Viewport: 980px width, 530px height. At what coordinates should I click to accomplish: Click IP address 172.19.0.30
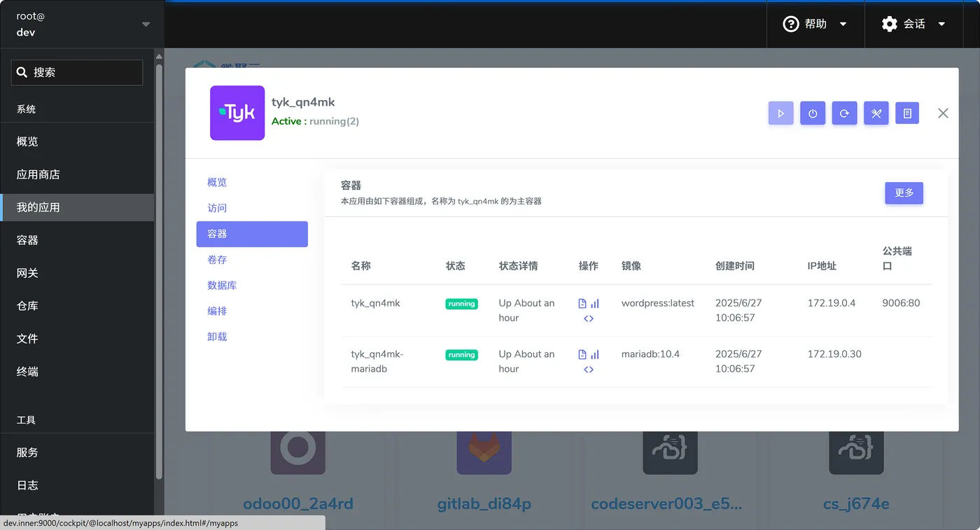click(x=834, y=354)
